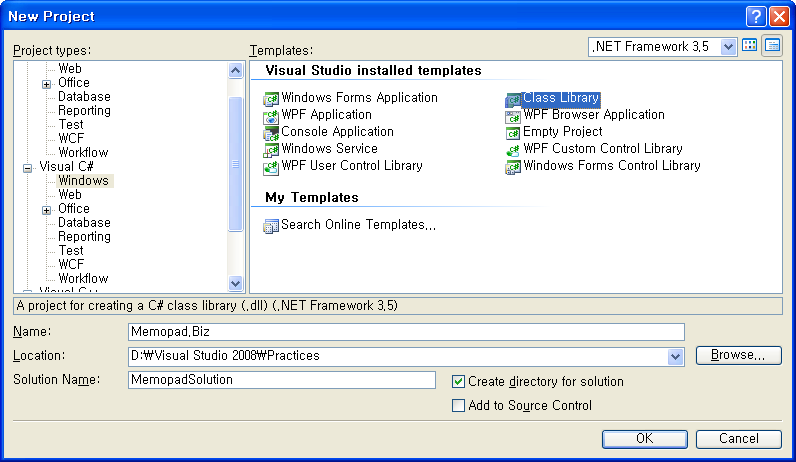Click the Cancel button
Viewport: 796px width, 462px height.
[739, 439]
